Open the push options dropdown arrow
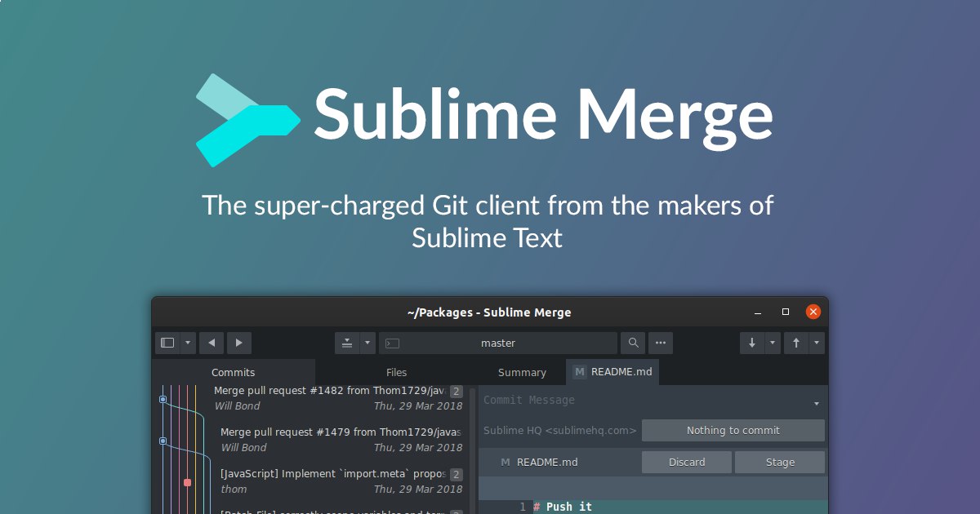The height and width of the screenshot is (514, 980). click(817, 343)
